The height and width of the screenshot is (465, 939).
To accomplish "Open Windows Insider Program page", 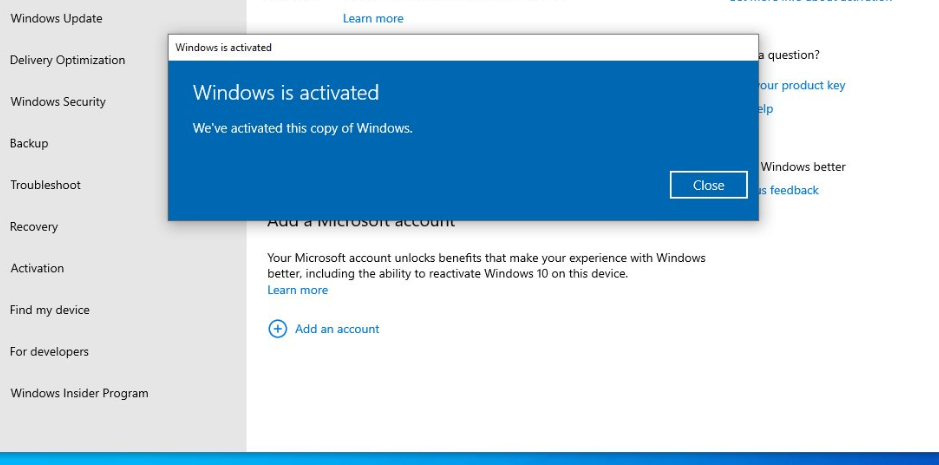I will tap(79, 394).
